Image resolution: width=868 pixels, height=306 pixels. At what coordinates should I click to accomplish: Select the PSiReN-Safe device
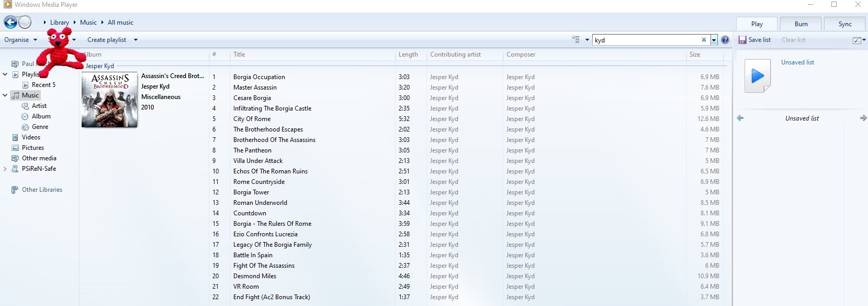(39, 169)
